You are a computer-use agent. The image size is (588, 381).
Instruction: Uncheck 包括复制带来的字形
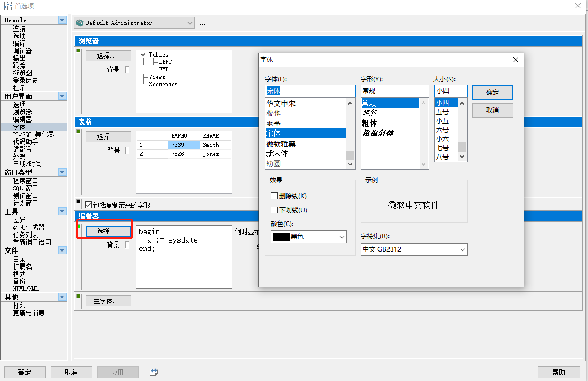click(88, 205)
